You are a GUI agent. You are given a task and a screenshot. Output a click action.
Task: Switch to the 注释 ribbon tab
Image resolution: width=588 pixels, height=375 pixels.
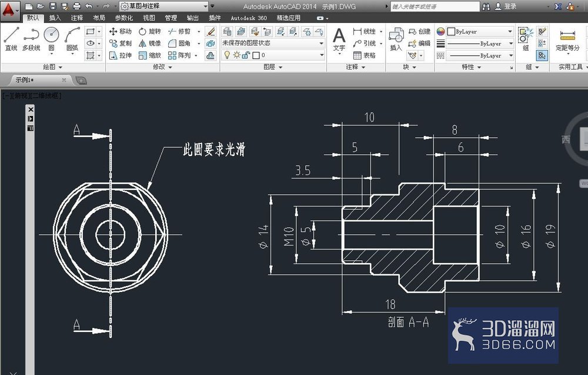pyautogui.click(x=77, y=18)
